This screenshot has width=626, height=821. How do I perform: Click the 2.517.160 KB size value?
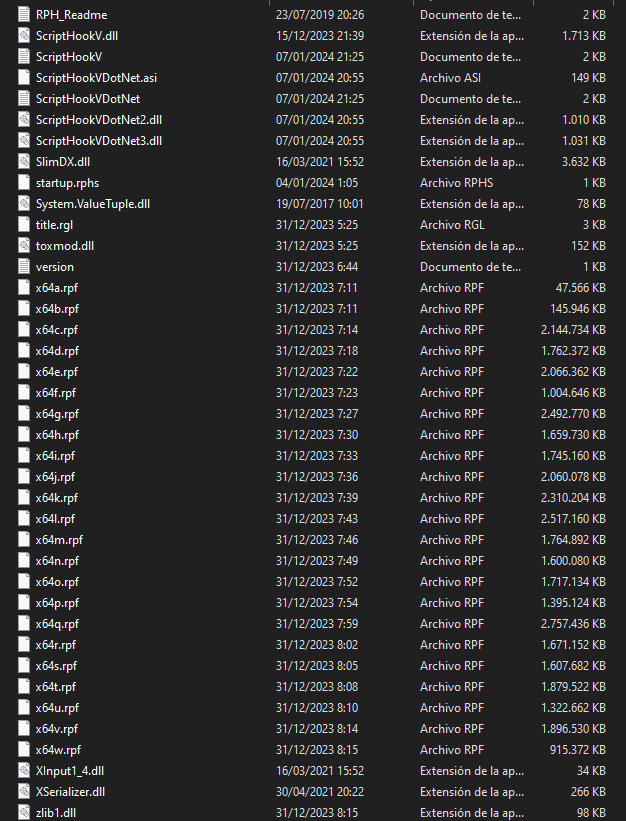[573, 519]
